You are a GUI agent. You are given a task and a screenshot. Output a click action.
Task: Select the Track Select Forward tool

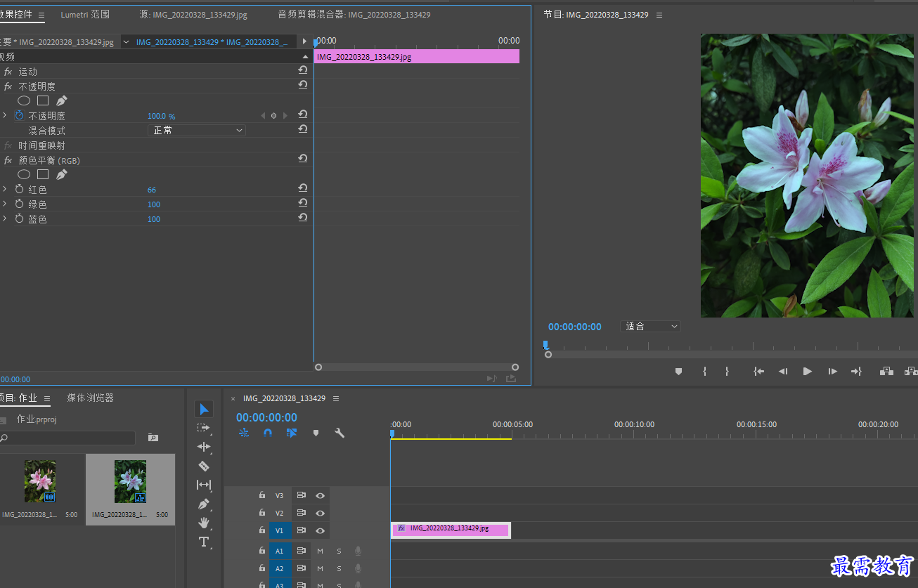click(x=204, y=428)
